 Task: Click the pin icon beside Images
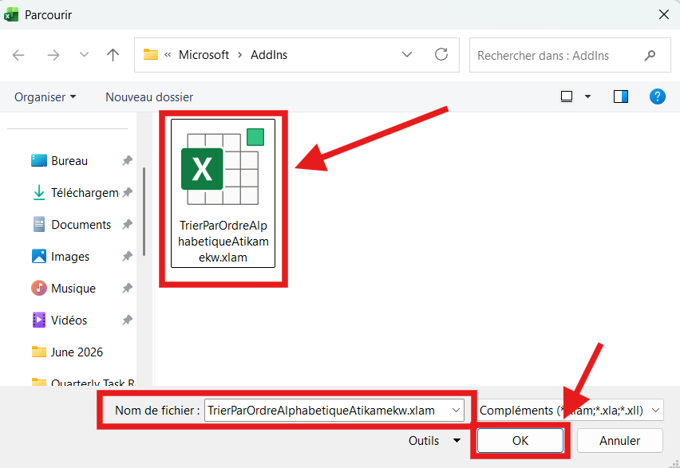click(127, 256)
